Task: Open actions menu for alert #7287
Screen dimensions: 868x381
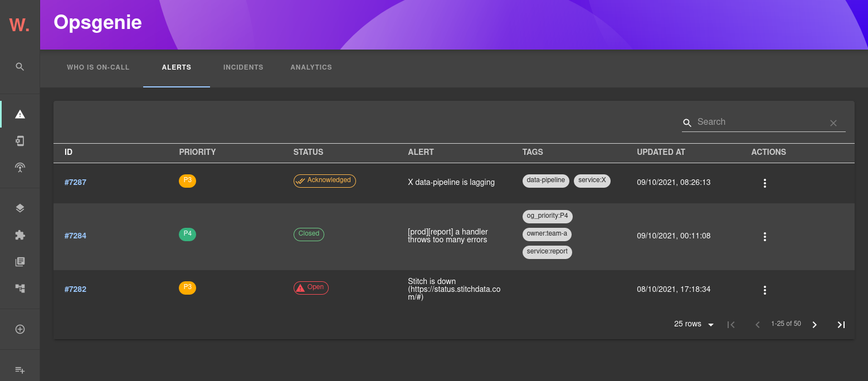Action: coord(765,183)
